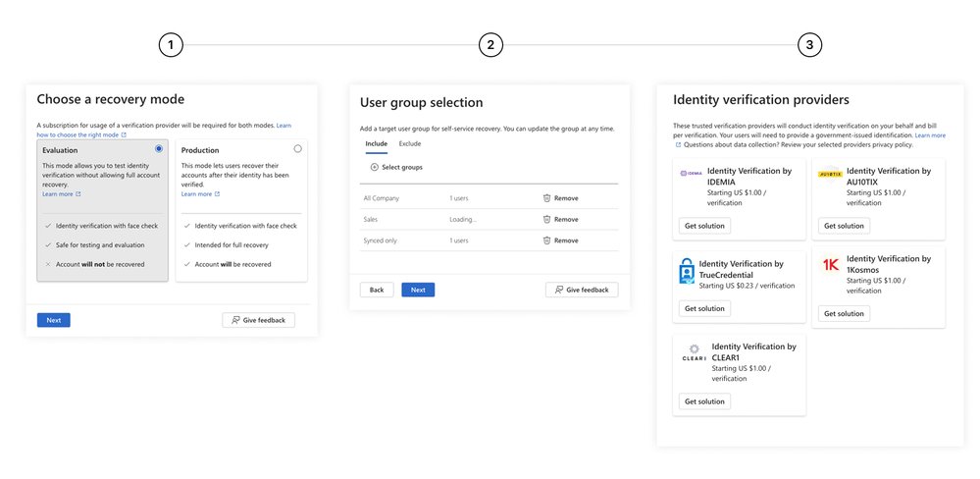Click Get solution for TrueCredential
Screen dimensions: 980x479
coord(704,308)
